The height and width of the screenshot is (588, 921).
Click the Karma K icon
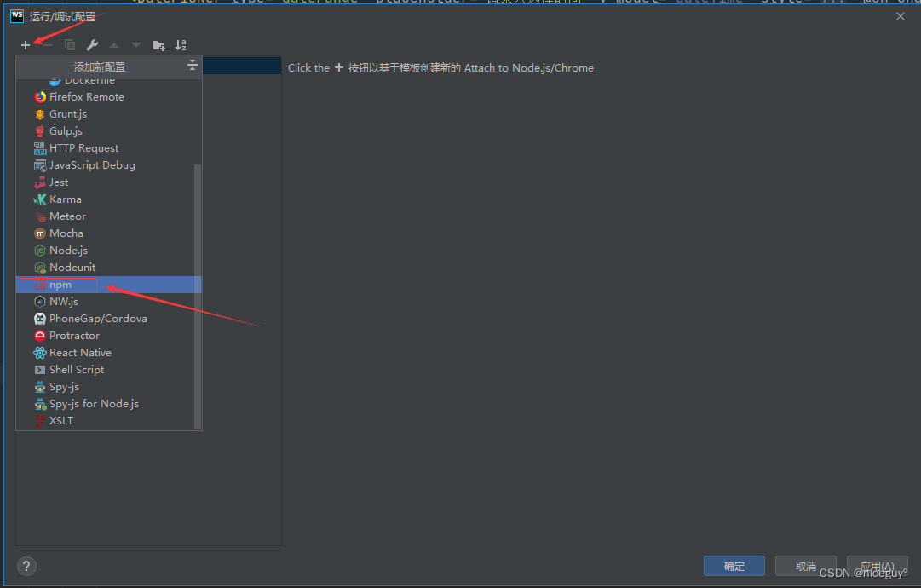40,199
